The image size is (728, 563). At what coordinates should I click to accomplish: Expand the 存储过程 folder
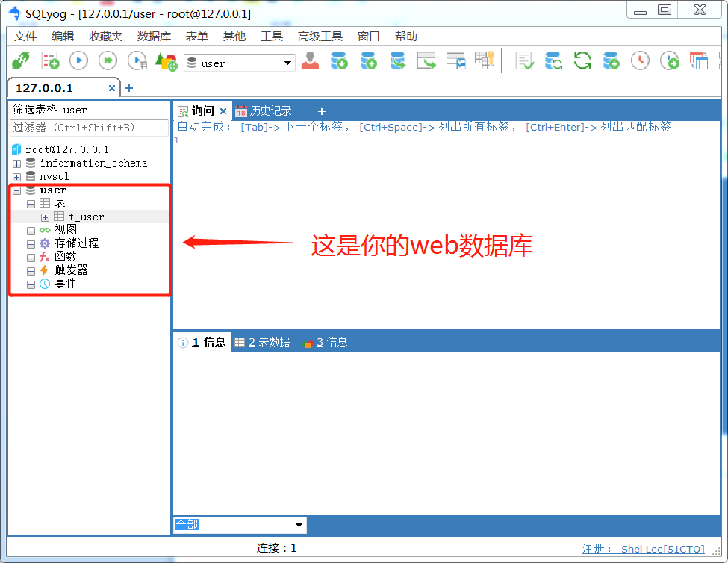coord(31,244)
